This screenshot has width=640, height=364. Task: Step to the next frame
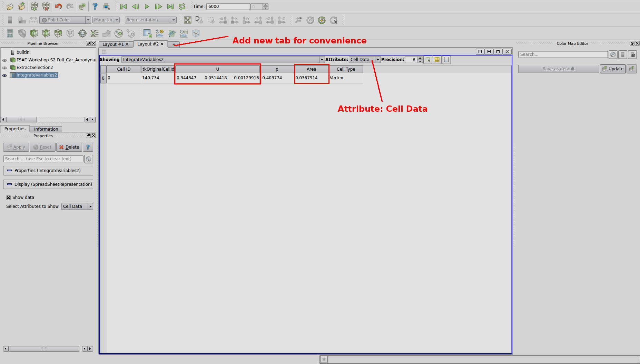[x=159, y=7]
